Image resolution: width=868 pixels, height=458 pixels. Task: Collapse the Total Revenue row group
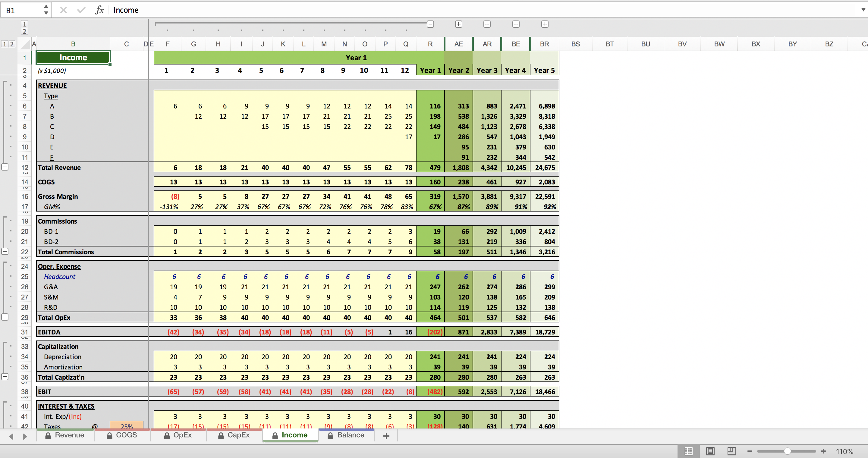(x=5, y=167)
